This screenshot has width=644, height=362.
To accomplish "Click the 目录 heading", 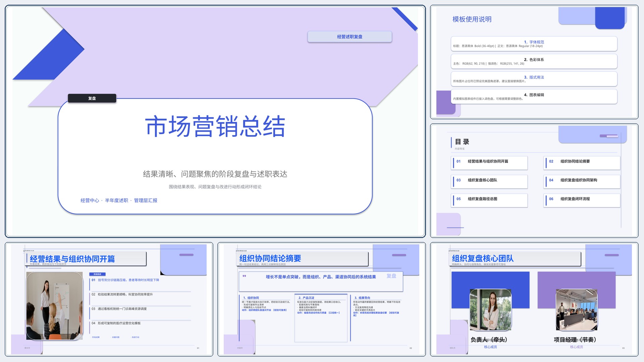I will pyautogui.click(x=462, y=142).
